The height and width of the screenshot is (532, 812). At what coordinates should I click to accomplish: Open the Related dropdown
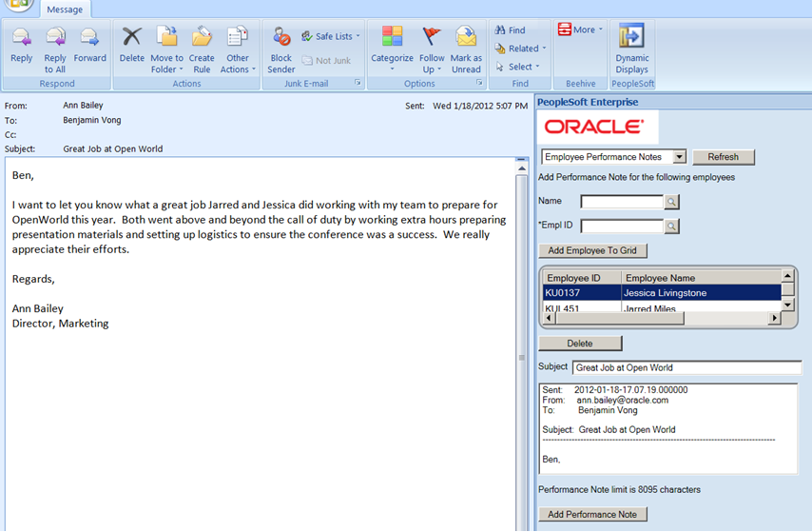click(x=520, y=49)
